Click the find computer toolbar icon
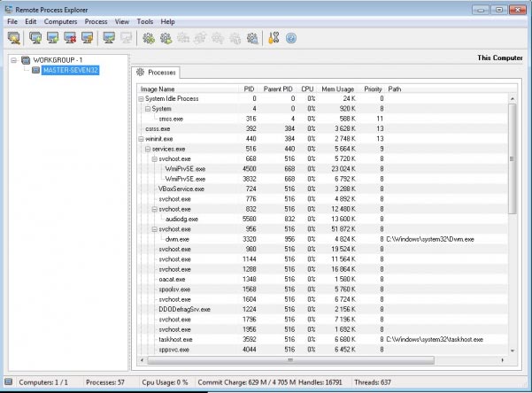The width and height of the screenshot is (532, 393). pyautogui.click(x=15, y=38)
